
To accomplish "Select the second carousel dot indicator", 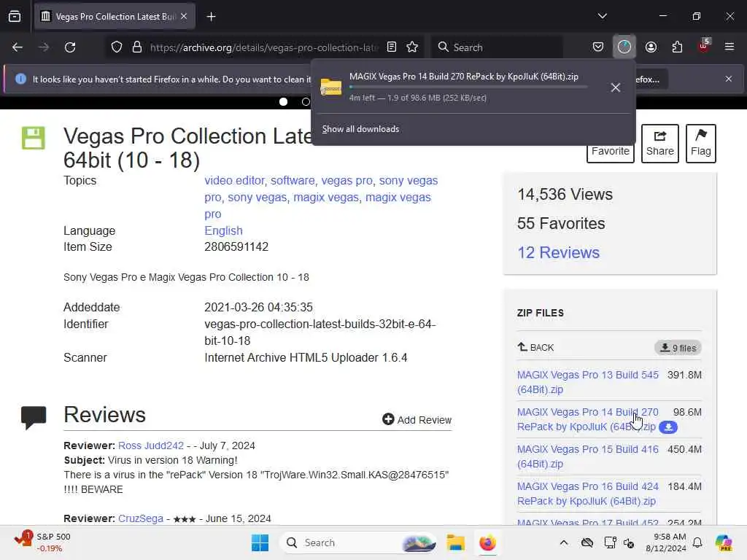I will [306, 101].
